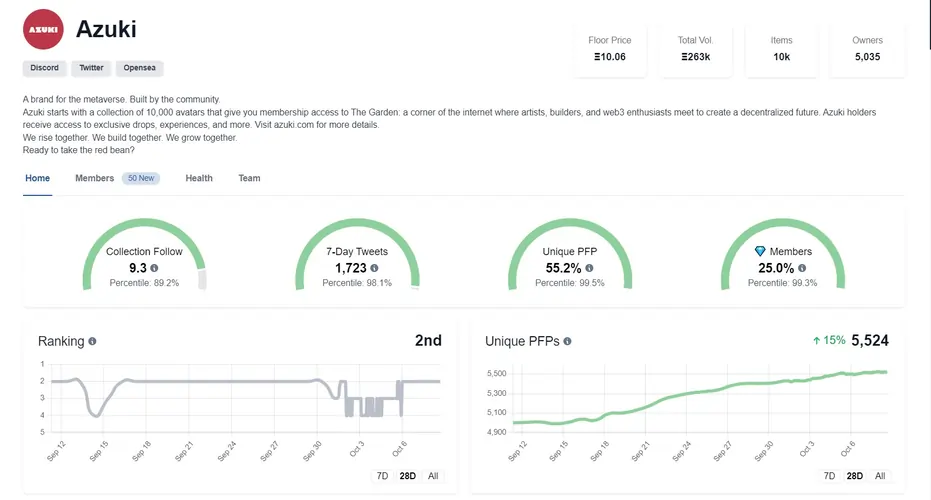Switch to the Home tab
Screen dimensions: 931x500
pos(37,178)
